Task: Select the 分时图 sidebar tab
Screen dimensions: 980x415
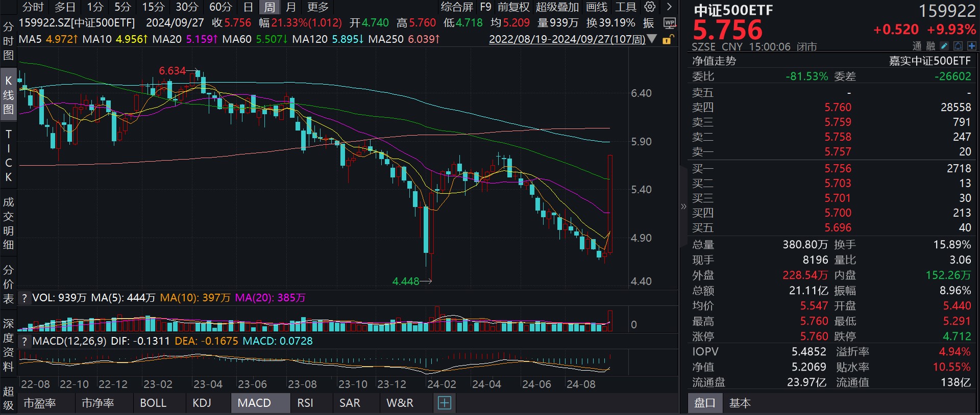Action: (x=8, y=41)
